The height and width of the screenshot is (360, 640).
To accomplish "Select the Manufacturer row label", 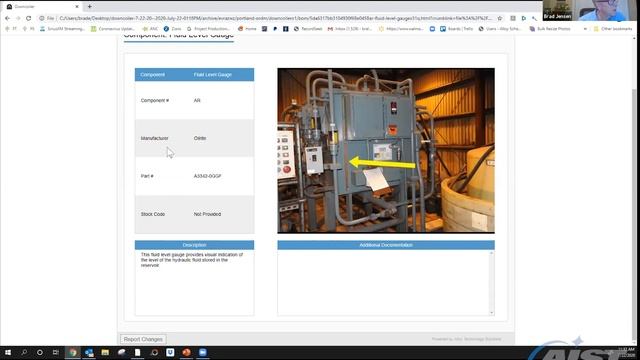I will (154, 138).
